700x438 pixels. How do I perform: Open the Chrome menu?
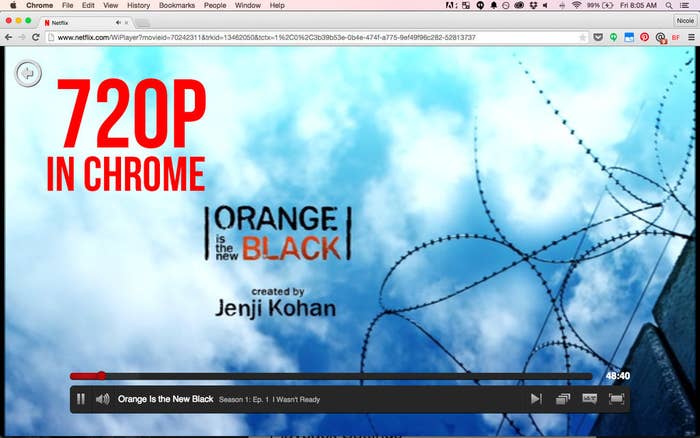tap(39, 5)
